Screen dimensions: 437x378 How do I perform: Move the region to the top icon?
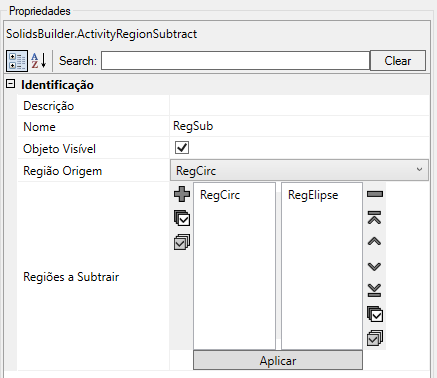(x=375, y=218)
